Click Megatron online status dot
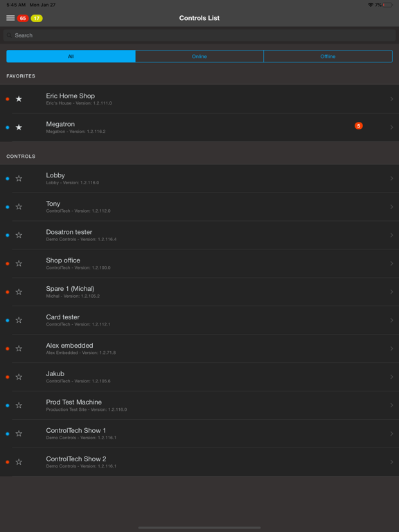This screenshot has width=399, height=532. 8,127
